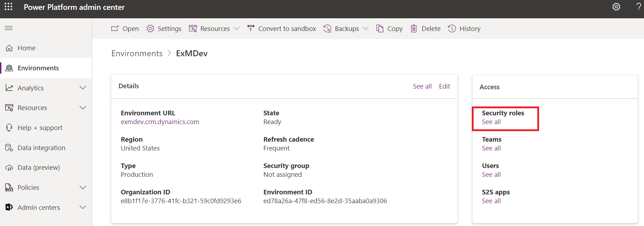
Task: Click the Not assigned security group value
Action: (282, 175)
